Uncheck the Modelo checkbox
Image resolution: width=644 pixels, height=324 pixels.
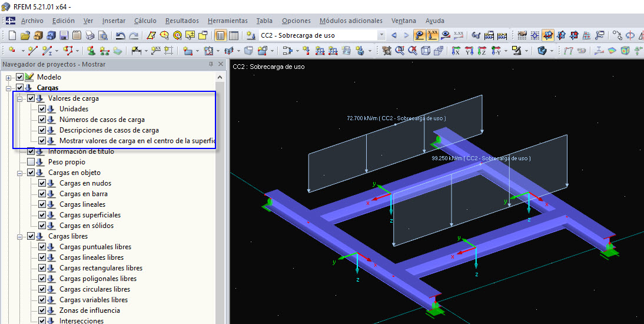(19, 77)
